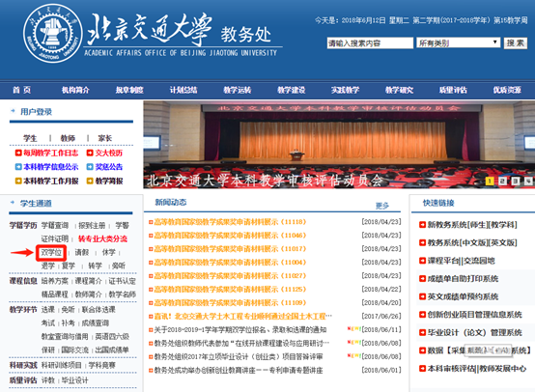Open 教学研究 navigation menu item
The width and height of the screenshot is (535, 392).
point(399,90)
